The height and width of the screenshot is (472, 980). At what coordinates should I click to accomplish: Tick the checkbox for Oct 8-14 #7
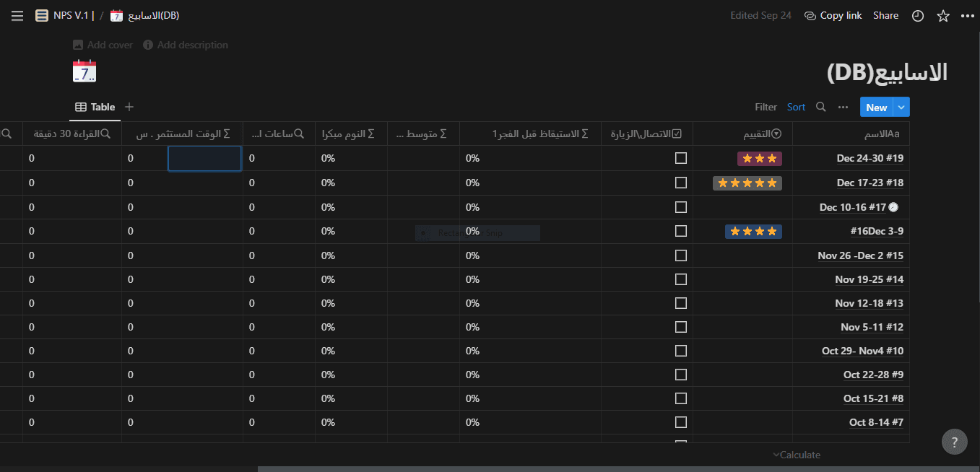tap(680, 422)
